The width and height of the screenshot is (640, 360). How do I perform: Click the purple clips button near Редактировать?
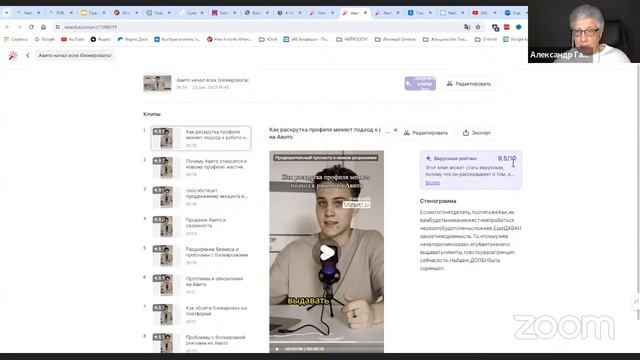click(x=420, y=83)
